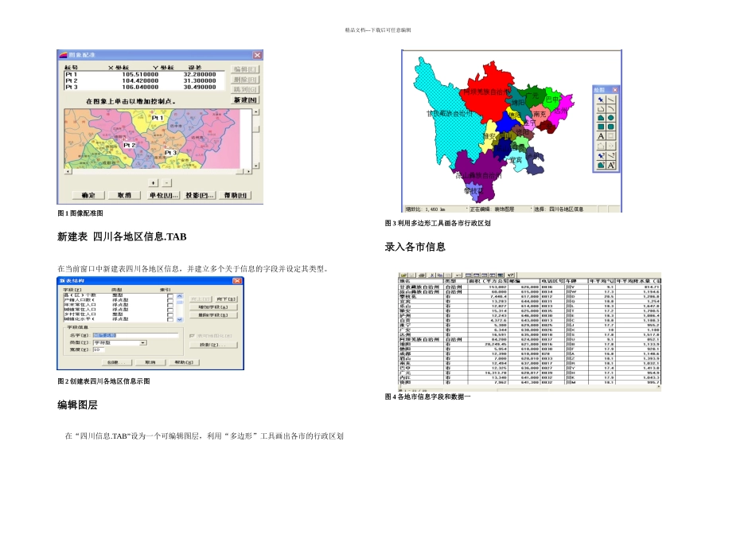This screenshot has width=756, height=535.
Task: Select the Line tool in drawing toolbar
Action: (x=611, y=100)
